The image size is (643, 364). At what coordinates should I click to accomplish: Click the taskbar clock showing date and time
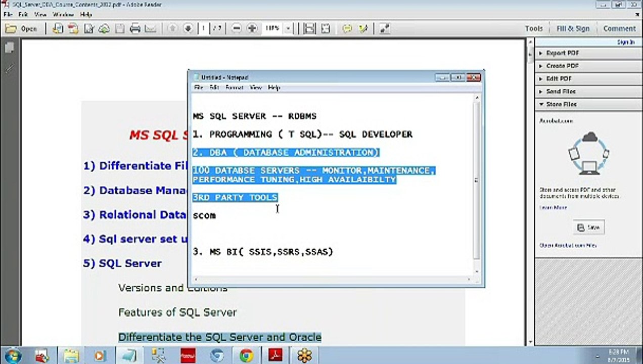tap(619, 355)
